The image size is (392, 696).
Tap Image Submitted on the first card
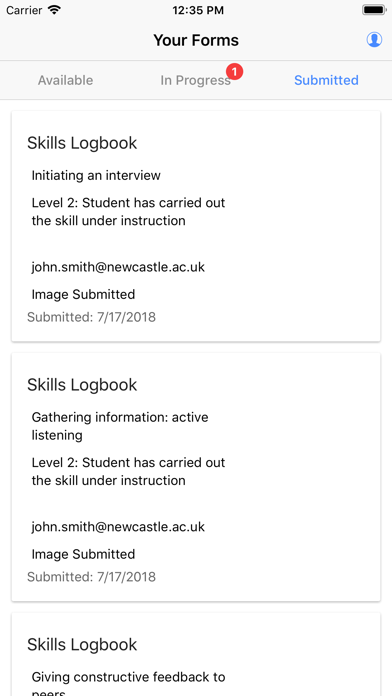pos(83,294)
